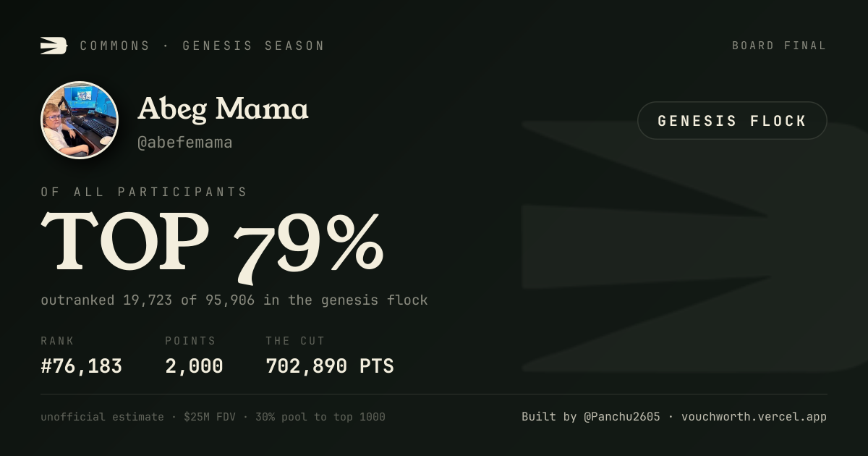The width and height of the screenshot is (868, 456).
Task: Select the @abefemama handle
Action: pyautogui.click(x=185, y=143)
